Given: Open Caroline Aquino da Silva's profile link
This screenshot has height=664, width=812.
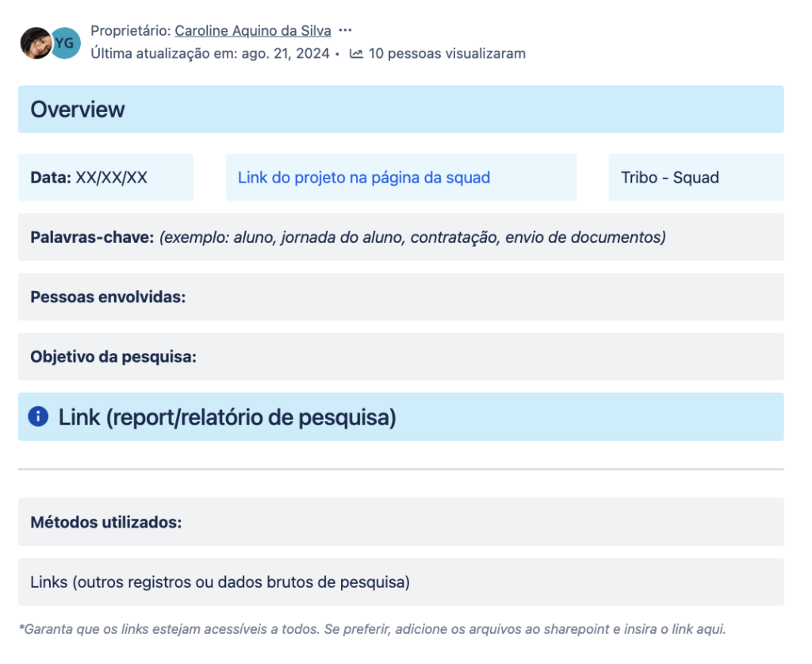Looking at the screenshot, I should point(252,30).
